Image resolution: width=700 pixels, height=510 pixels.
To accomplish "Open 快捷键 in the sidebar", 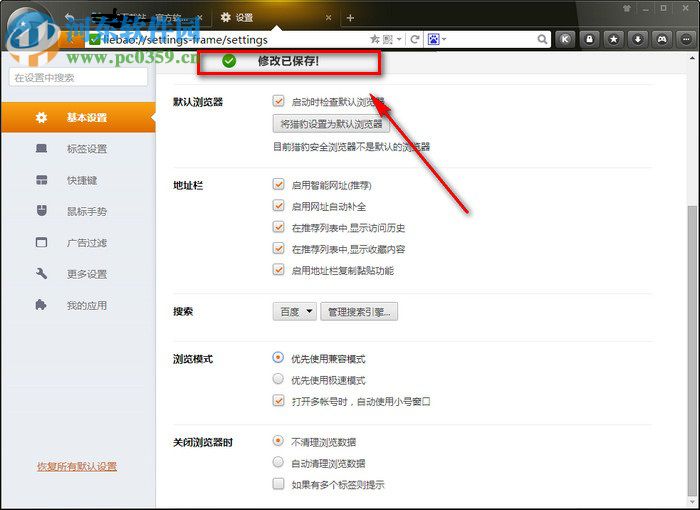I will 78,180.
